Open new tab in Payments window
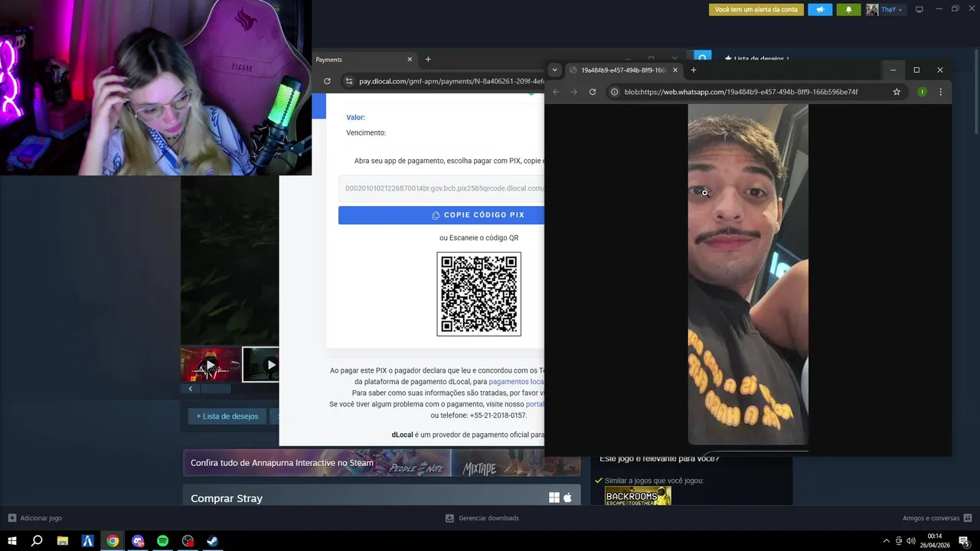The height and width of the screenshot is (551, 980). (x=428, y=60)
